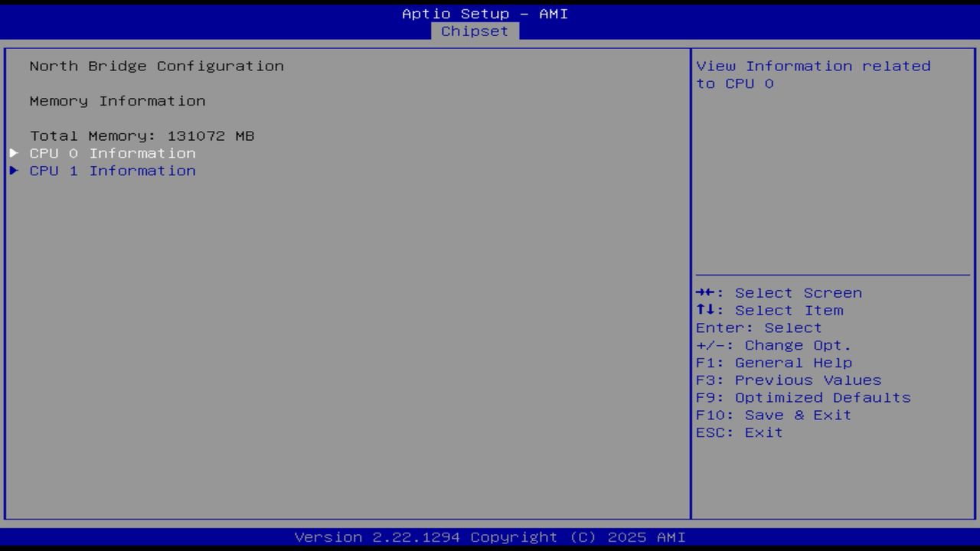Click the arrow icon beside CPU 1 Information
The width and height of the screenshot is (980, 551).
pyautogui.click(x=13, y=171)
